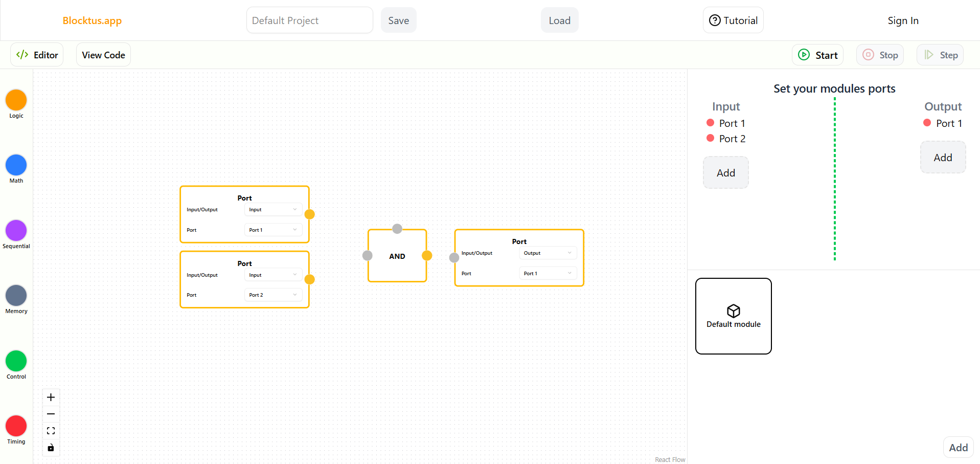Switch to View Code tab

coord(103,55)
